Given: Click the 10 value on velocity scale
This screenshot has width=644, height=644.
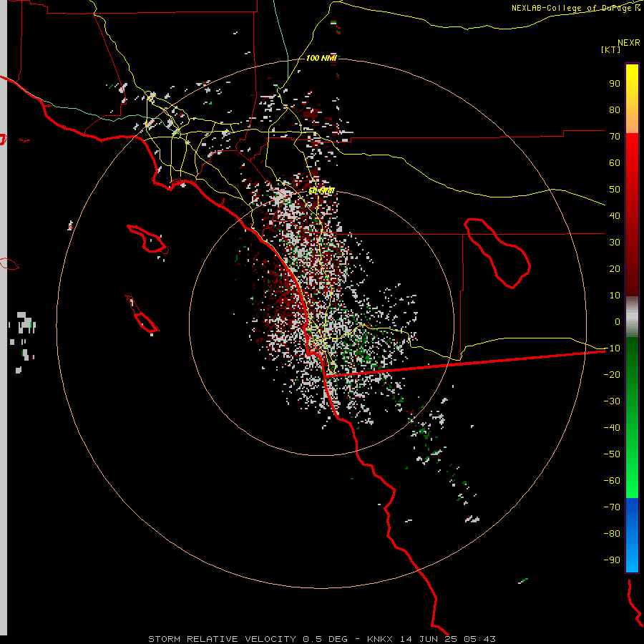Looking at the screenshot, I should [x=615, y=296].
